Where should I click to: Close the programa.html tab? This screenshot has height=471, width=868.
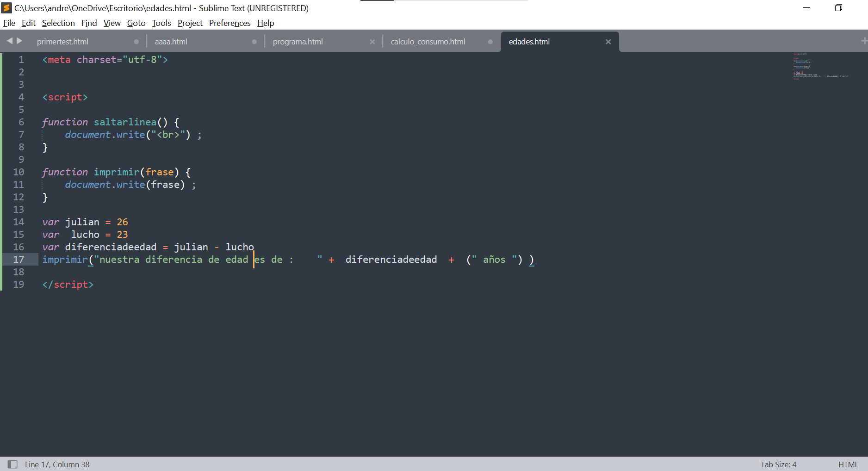pos(372,42)
